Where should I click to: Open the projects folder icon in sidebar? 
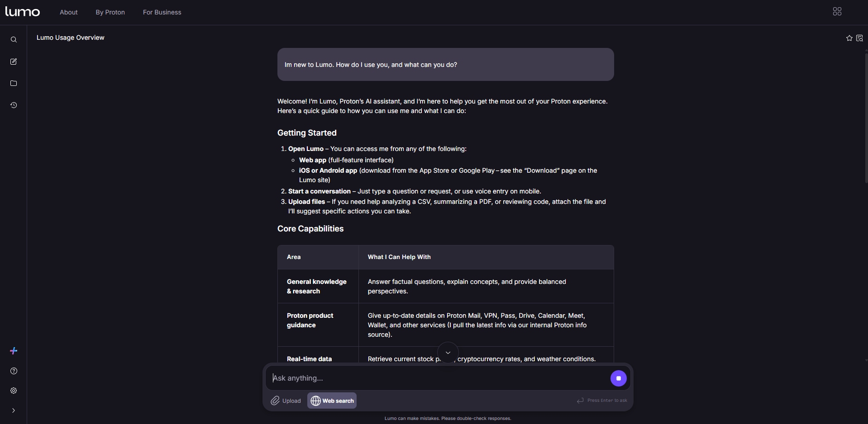pos(14,83)
